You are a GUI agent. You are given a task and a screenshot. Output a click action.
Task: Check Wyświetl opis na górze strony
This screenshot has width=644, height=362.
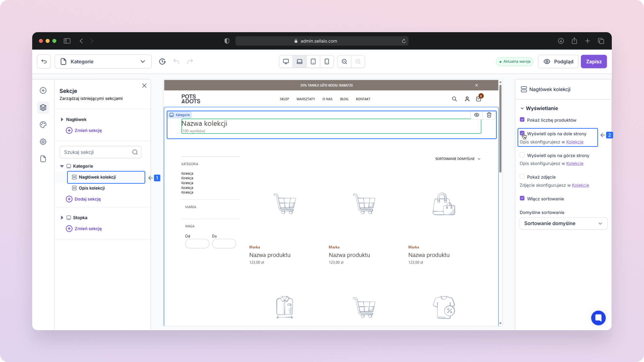click(522, 155)
